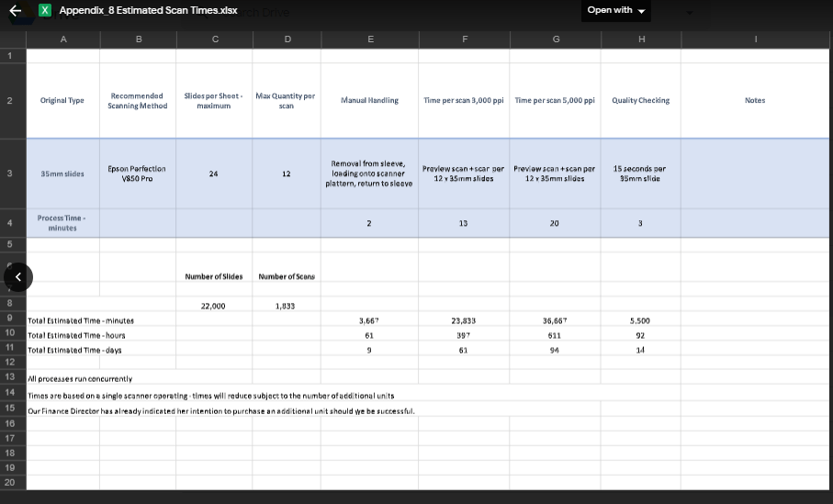833x504 pixels.
Task: Click the '15 seconds per 35mm slide' cell
Action: point(640,174)
